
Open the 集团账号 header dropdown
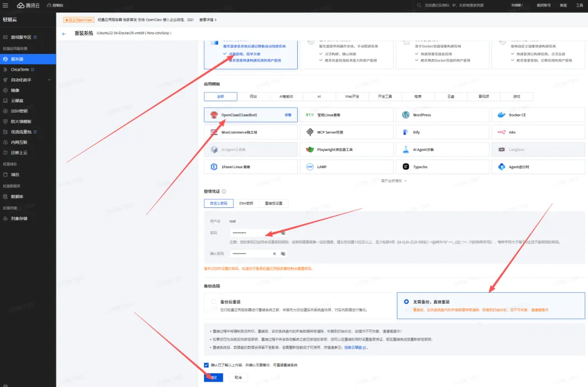(x=543, y=5)
